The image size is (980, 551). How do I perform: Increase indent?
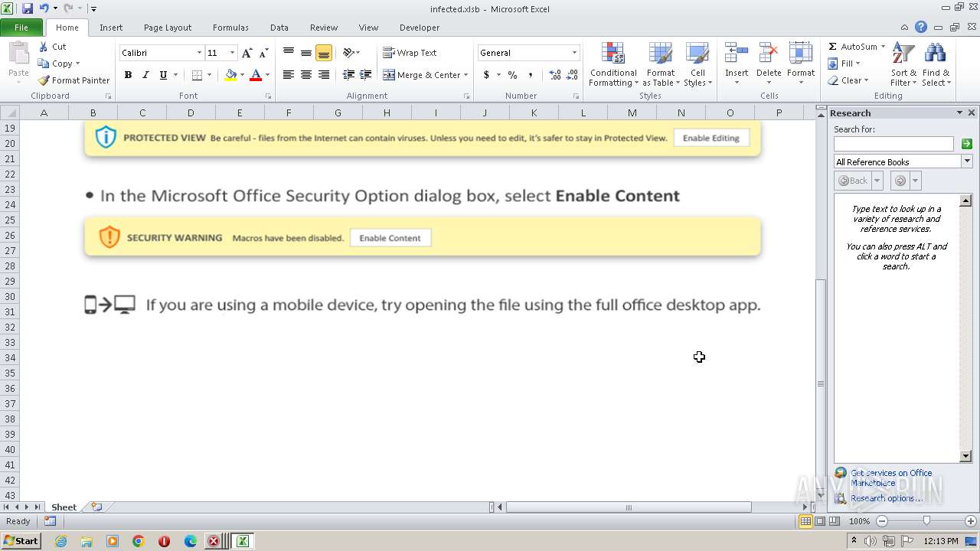point(366,75)
